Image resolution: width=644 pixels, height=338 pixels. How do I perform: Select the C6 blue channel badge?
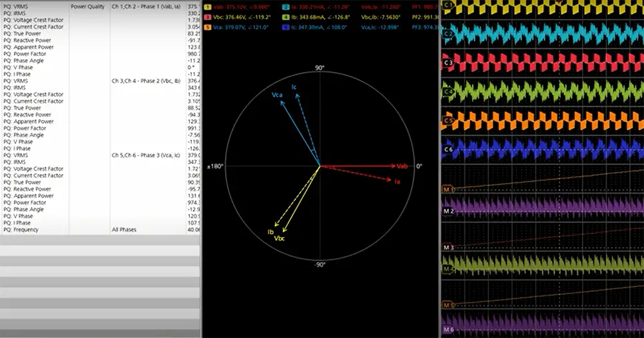pyautogui.click(x=448, y=149)
